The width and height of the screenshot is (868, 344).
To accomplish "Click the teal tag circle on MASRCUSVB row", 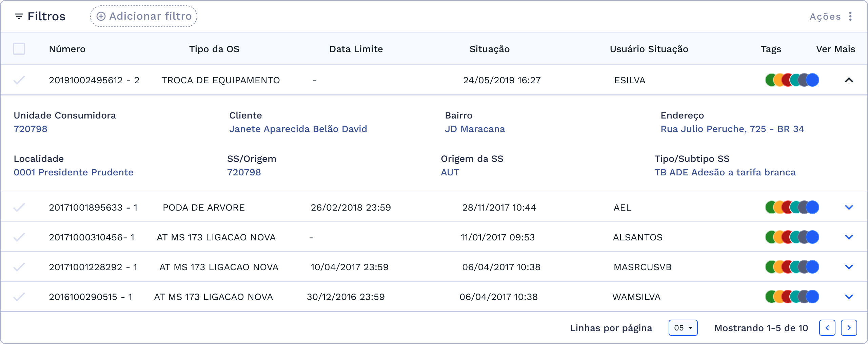I will point(795,267).
